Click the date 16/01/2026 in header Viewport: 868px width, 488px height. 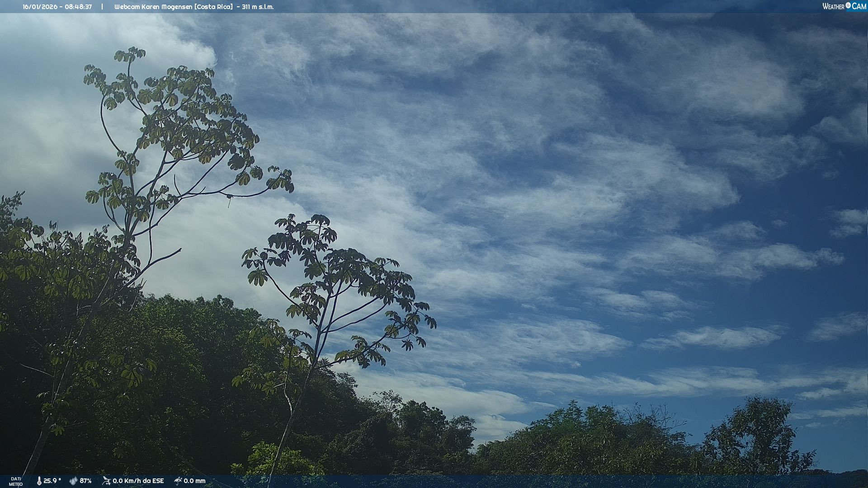(40, 7)
